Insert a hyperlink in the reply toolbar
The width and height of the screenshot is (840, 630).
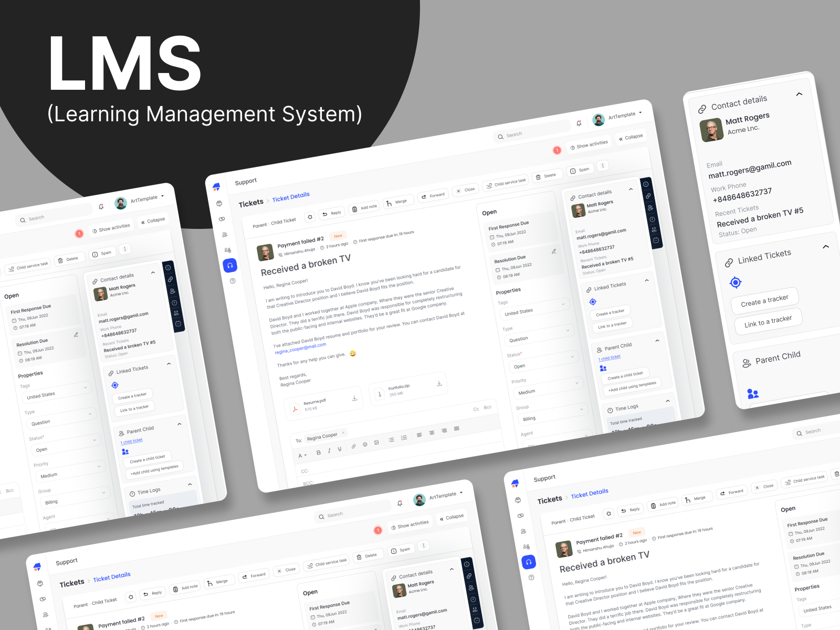(x=354, y=446)
